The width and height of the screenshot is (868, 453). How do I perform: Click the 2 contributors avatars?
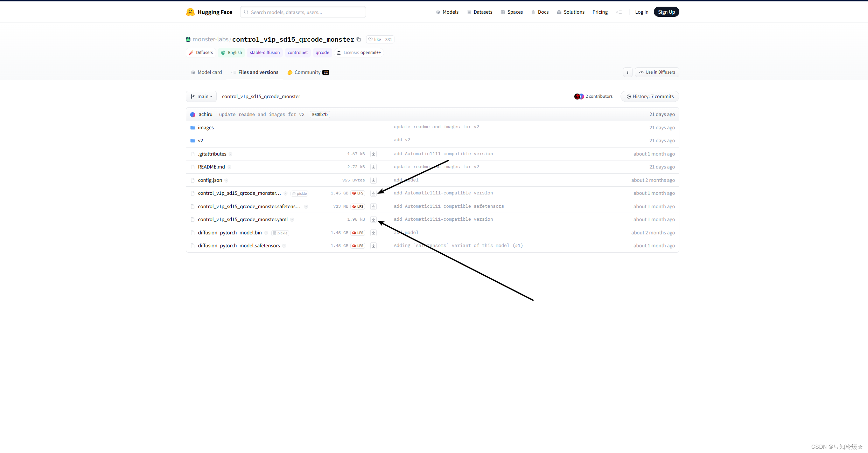pyautogui.click(x=579, y=96)
